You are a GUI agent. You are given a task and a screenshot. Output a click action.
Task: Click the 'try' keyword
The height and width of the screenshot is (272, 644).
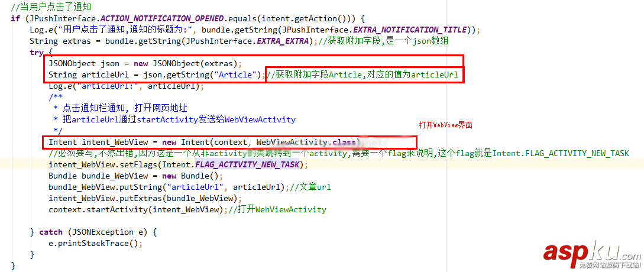click(36, 52)
